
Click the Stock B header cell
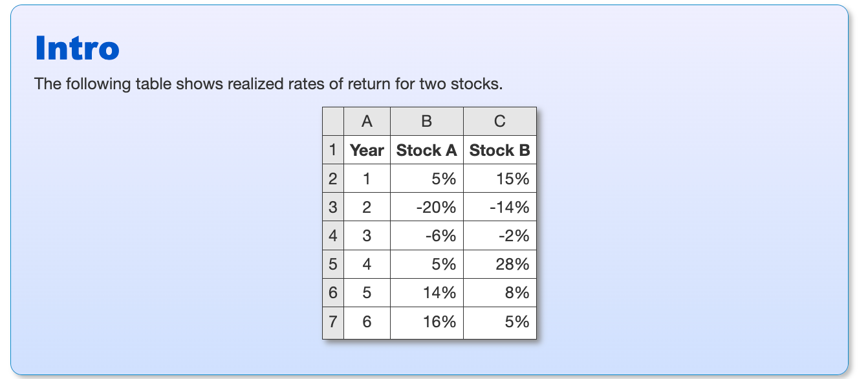500,150
